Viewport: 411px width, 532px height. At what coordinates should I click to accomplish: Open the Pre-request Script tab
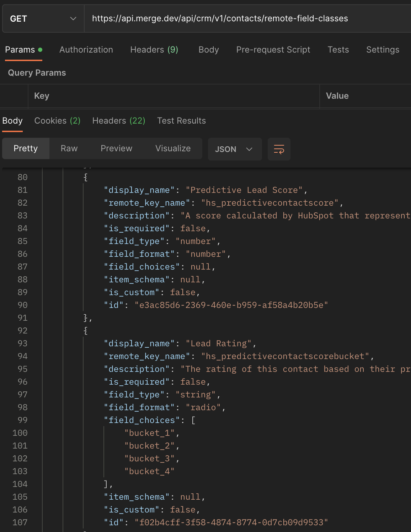(273, 50)
